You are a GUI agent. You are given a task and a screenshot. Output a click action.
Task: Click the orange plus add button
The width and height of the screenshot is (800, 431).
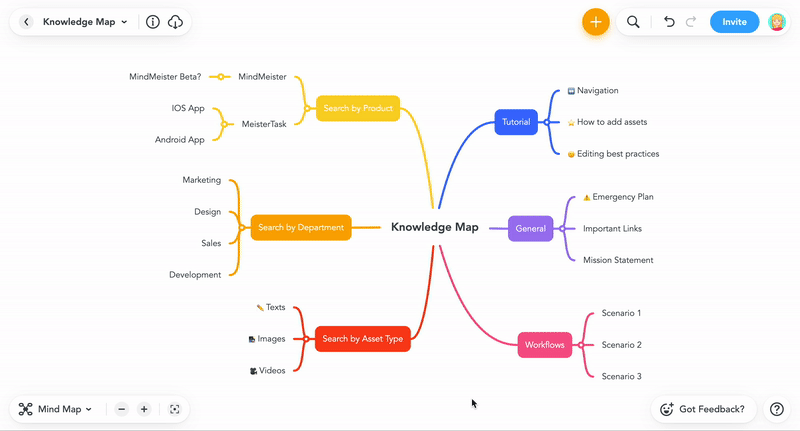(x=595, y=22)
